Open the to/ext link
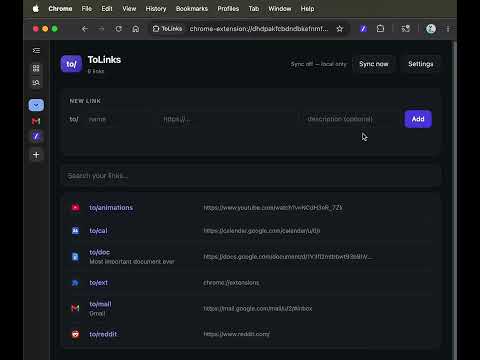 pos(98,283)
